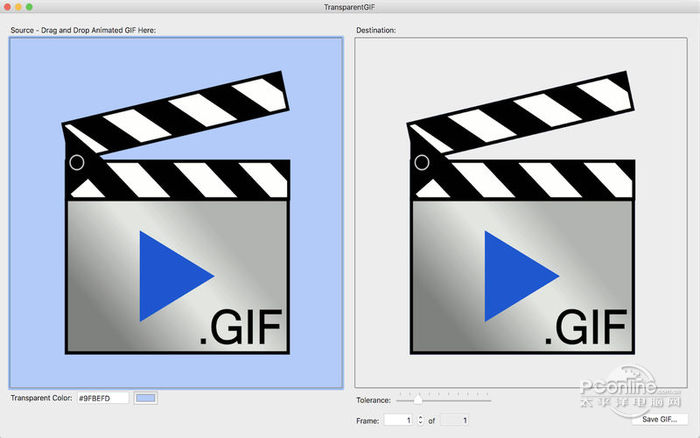Minimize the TransparentGIF window
The image size is (700, 438).
point(19,7)
